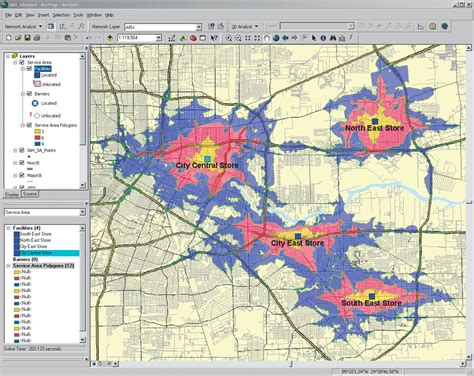
Task: Open the Network Layer combo box
Action: [163, 27]
